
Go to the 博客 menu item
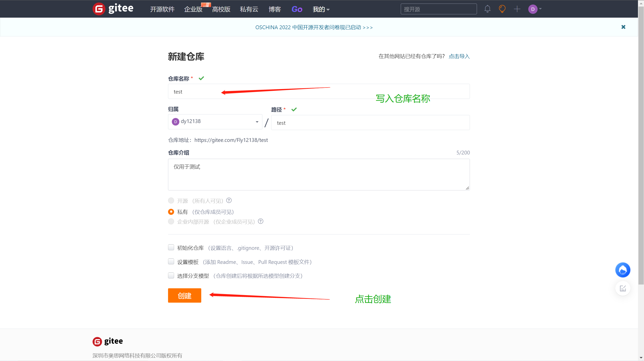point(274,9)
